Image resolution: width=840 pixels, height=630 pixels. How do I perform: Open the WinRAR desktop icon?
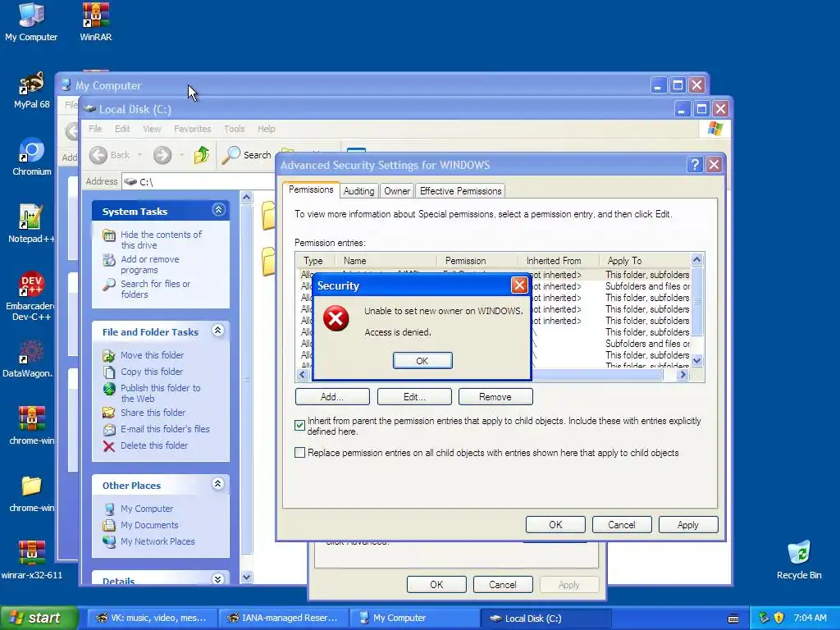[x=96, y=22]
